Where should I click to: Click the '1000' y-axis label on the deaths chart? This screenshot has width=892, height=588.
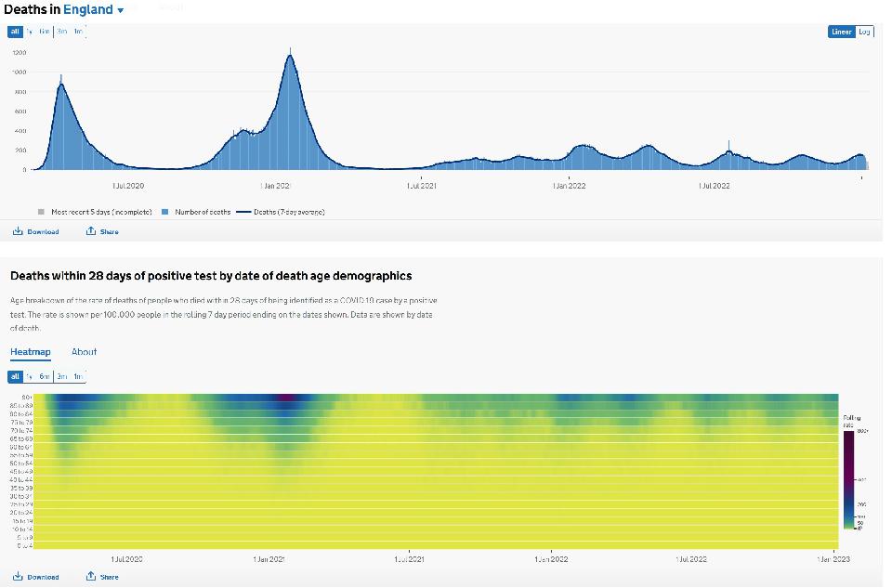[20, 72]
